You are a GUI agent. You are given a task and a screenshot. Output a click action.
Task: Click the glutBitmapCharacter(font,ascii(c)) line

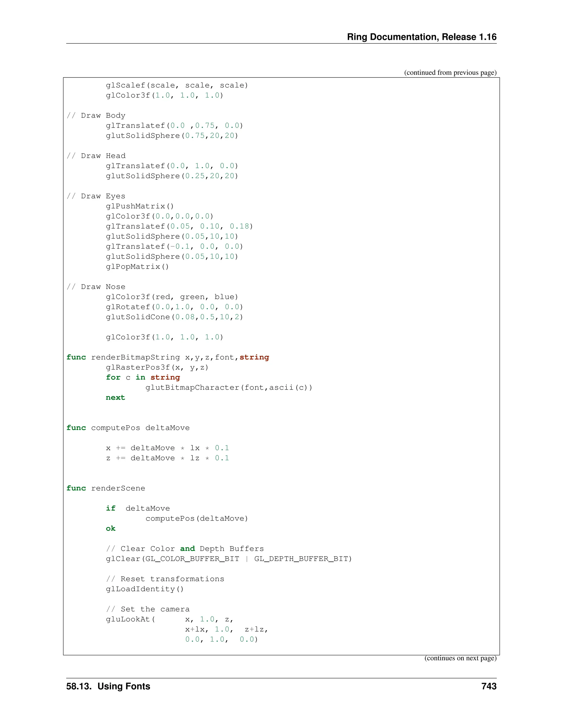tap(228, 388)
